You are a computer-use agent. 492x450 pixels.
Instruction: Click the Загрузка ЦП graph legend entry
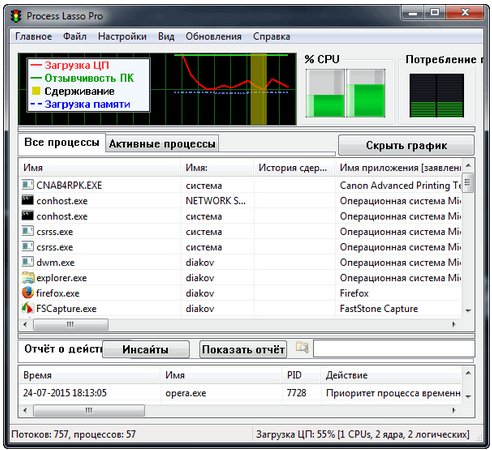click(x=70, y=65)
